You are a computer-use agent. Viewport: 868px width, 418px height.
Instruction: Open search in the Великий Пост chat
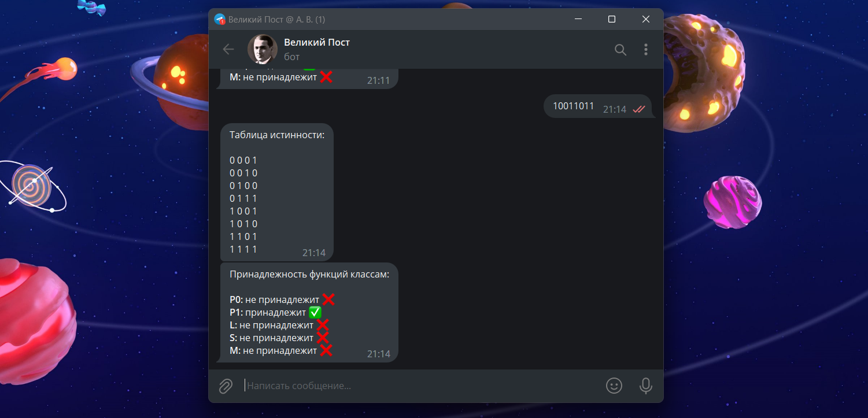(x=620, y=50)
